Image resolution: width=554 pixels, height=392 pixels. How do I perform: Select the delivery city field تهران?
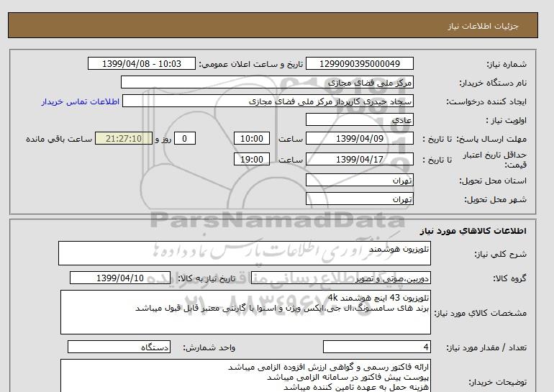pyautogui.click(x=359, y=199)
